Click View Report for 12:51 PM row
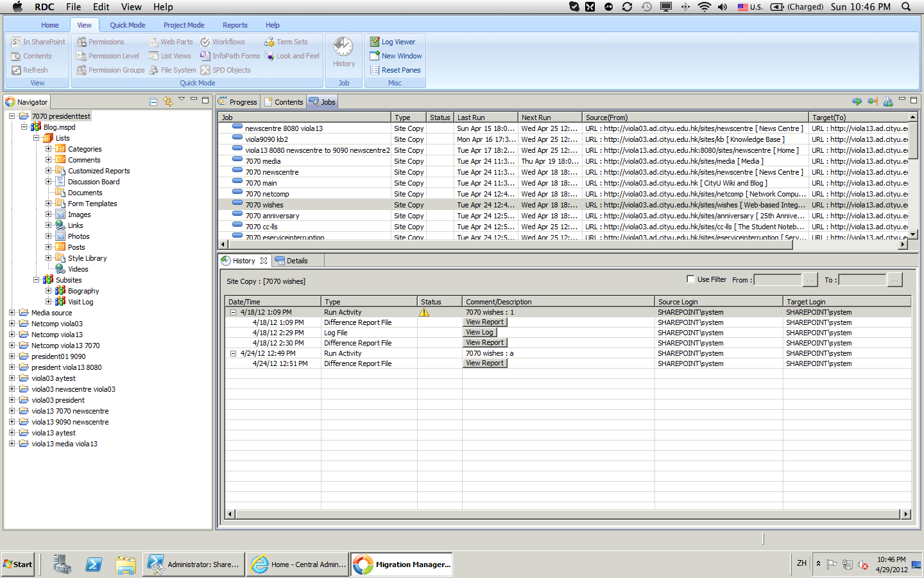 (484, 363)
